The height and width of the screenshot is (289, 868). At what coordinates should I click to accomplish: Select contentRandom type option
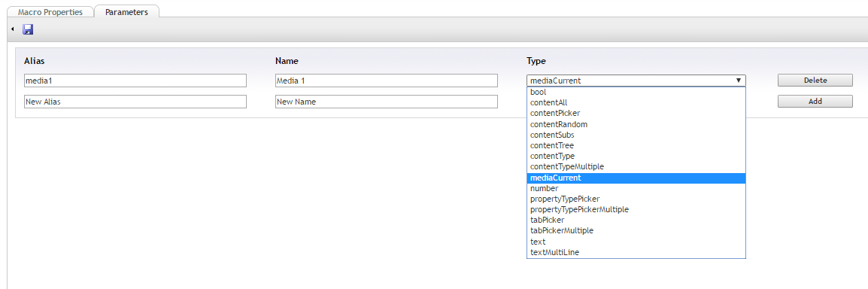(636, 125)
